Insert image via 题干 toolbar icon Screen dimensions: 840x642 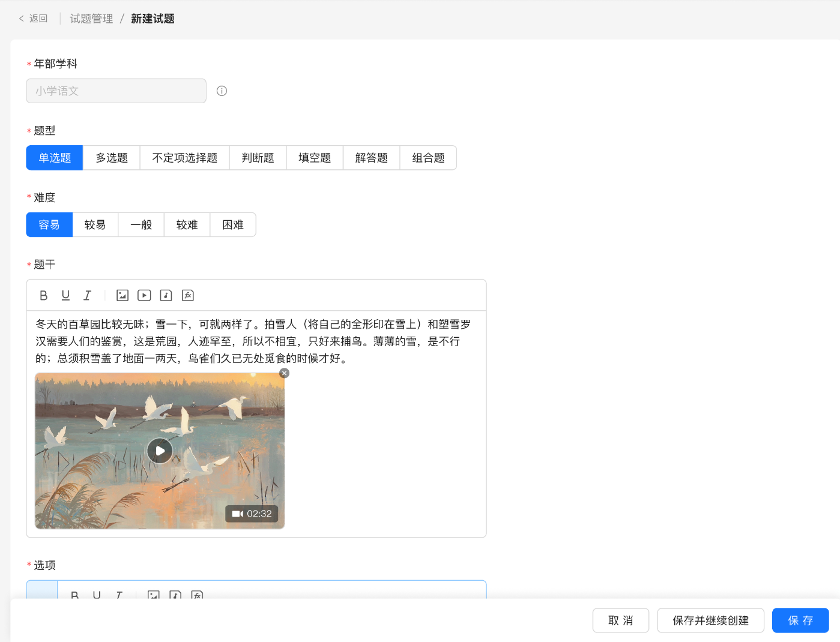122,295
